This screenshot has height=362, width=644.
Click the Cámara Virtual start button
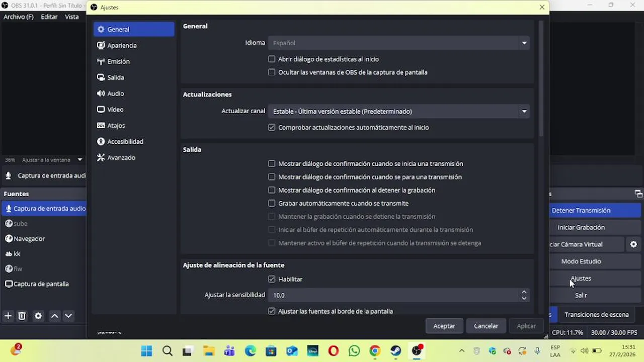[x=587, y=244]
